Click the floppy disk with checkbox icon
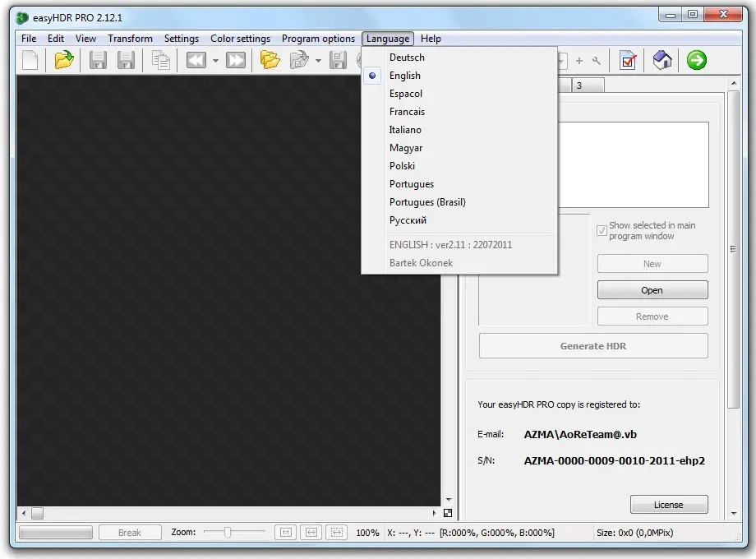This screenshot has width=756, height=559. click(x=338, y=60)
